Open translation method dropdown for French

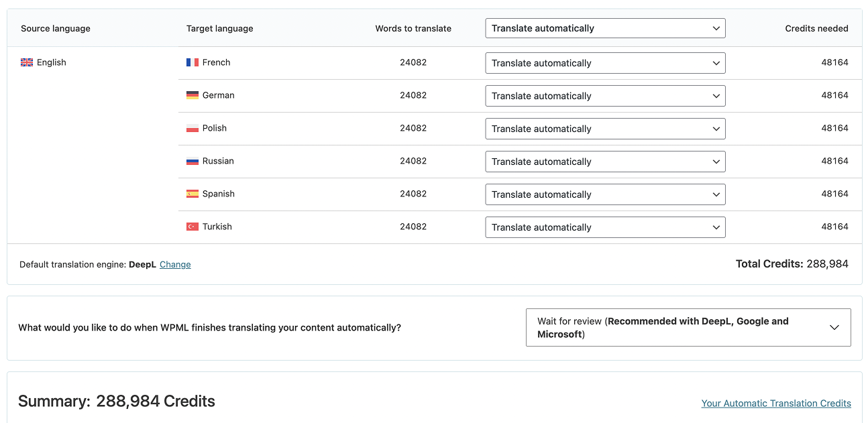click(x=605, y=63)
